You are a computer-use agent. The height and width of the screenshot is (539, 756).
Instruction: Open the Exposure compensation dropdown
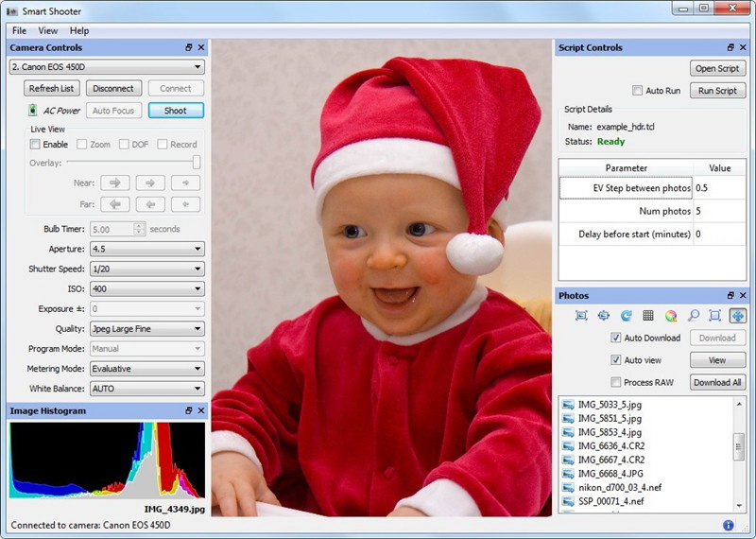[147, 309]
